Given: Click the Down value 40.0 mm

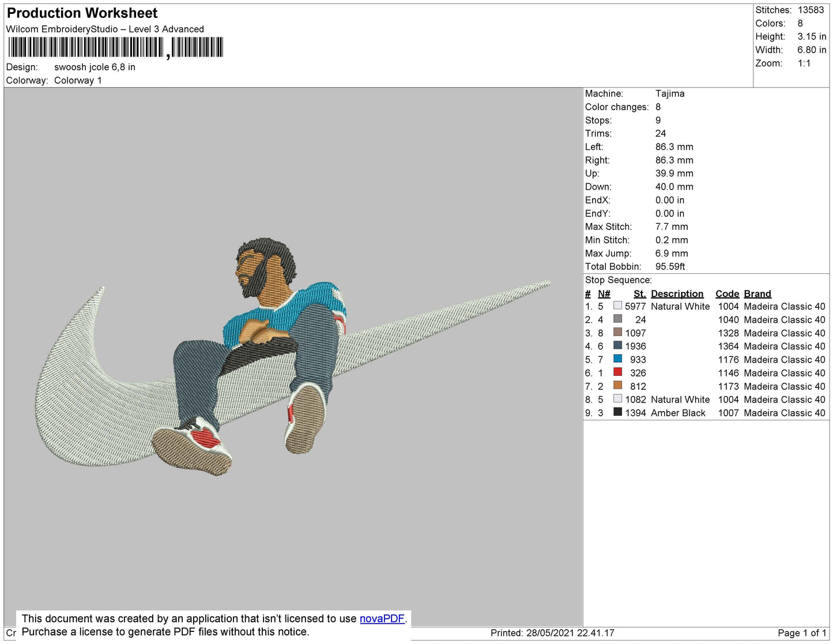Looking at the screenshot, I should [x=674, y=187].
